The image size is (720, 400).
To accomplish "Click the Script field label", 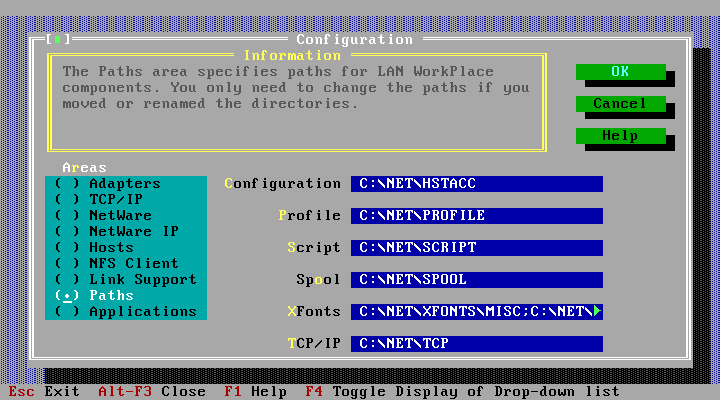I will 314,248.
